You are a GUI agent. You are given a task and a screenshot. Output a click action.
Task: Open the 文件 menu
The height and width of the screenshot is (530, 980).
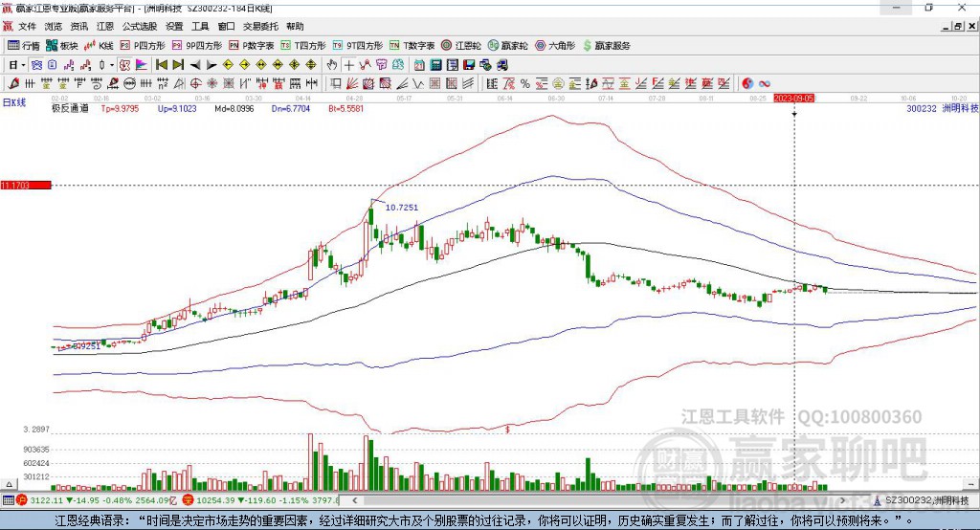(x=27, y=26)
